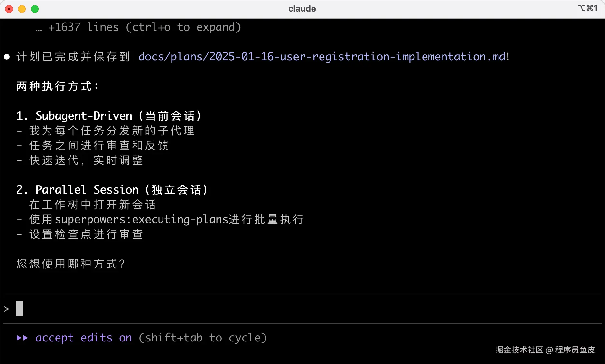
Task: Click the double-arrow accept edits icon
Action: tap(22, 338)
